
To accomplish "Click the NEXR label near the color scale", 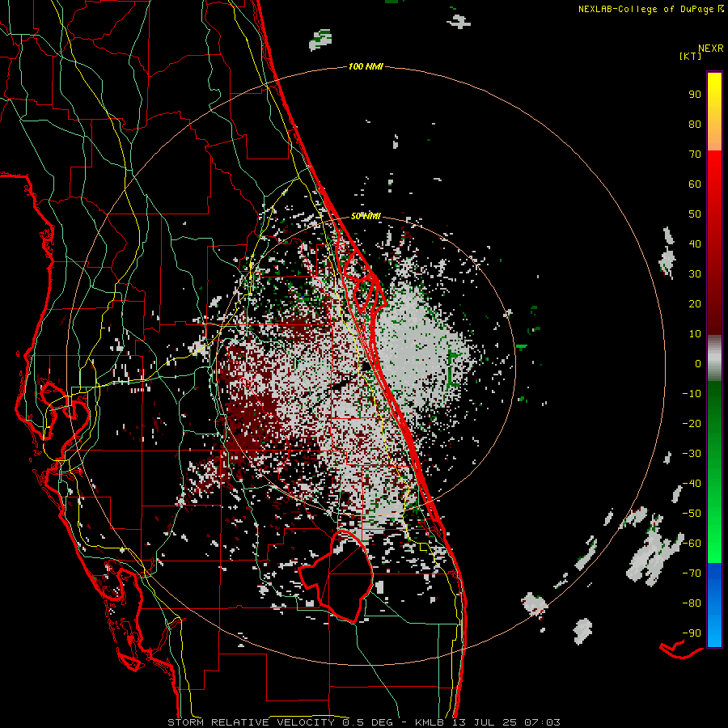I will 711,49.
